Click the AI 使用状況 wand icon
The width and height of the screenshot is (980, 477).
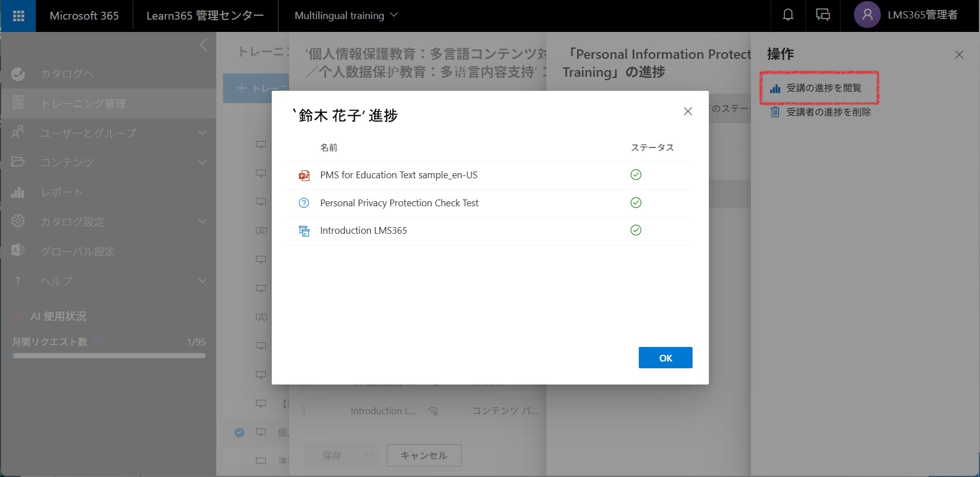(19, 315)
